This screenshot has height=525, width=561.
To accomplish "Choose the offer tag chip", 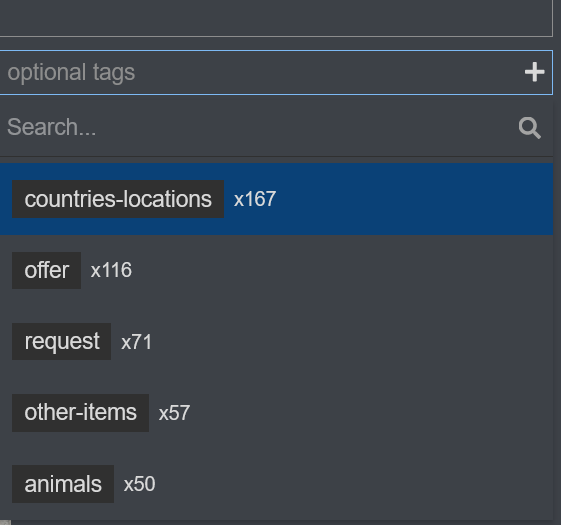I will tap(47, 270).
